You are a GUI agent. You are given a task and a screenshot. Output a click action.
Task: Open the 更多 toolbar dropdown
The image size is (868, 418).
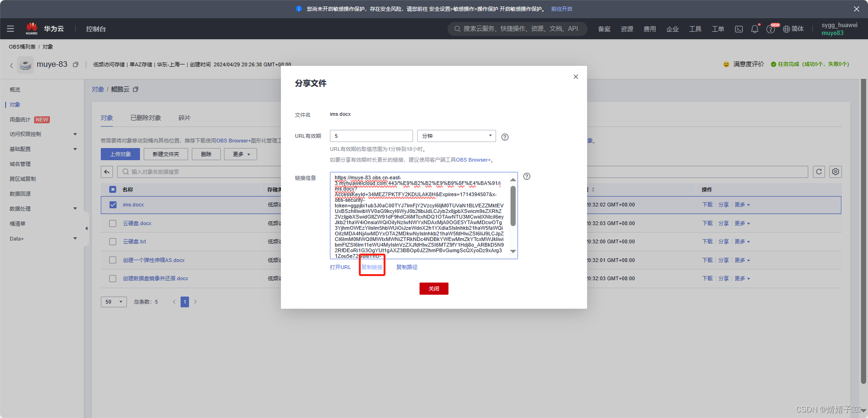coord(240,154)
